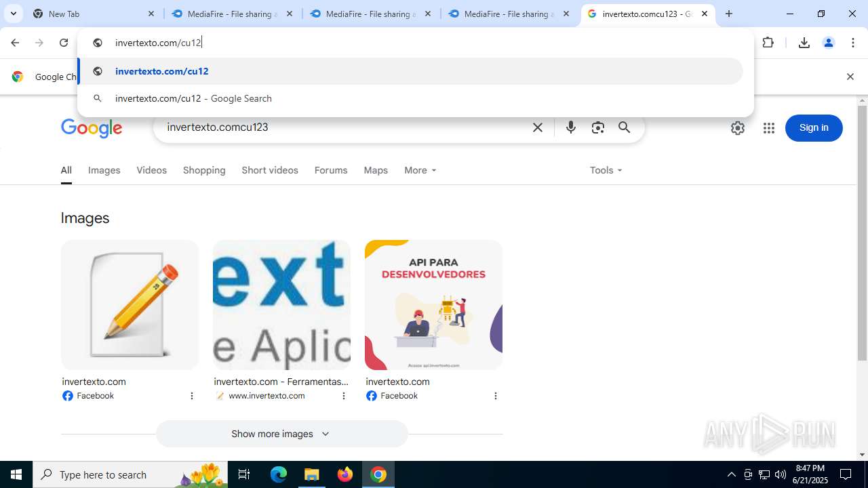868x488 pixels.
Task: Open options for the API para Desenvolvedores image result
Action: tap(496, 396)
